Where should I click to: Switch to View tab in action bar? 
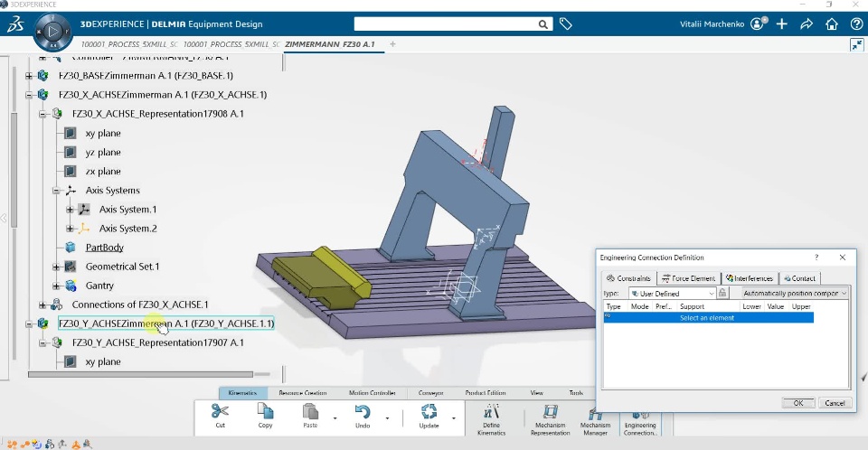[x=536, y=393]
